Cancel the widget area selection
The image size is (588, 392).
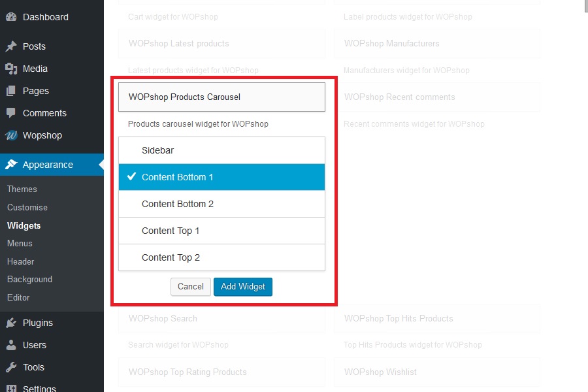point(191,287)
